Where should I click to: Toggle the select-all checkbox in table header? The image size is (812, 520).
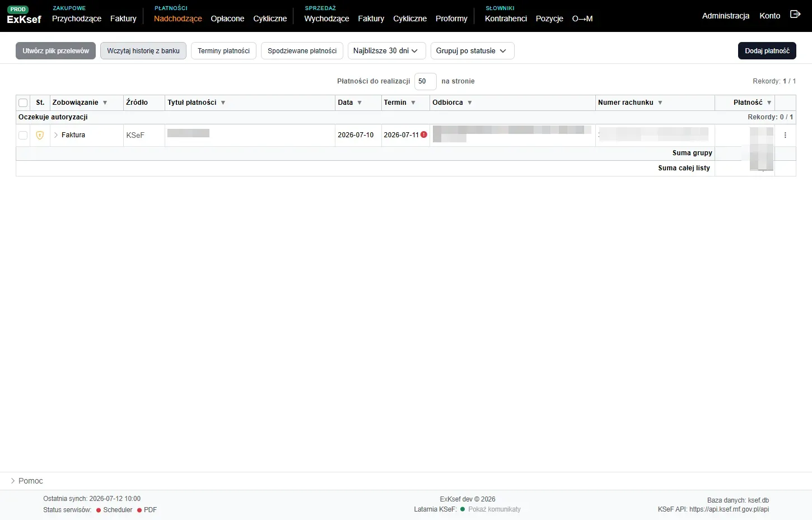tap(23, 103)
